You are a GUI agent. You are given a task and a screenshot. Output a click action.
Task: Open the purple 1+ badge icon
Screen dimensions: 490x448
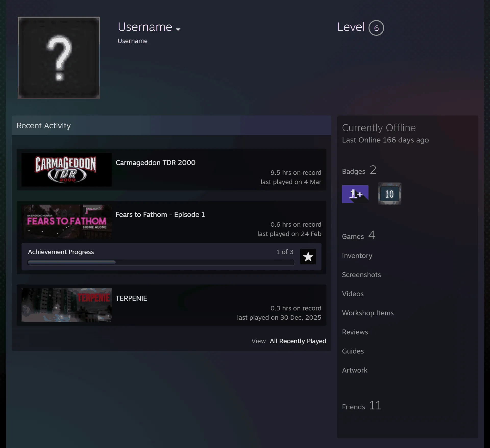pos(355,194)
